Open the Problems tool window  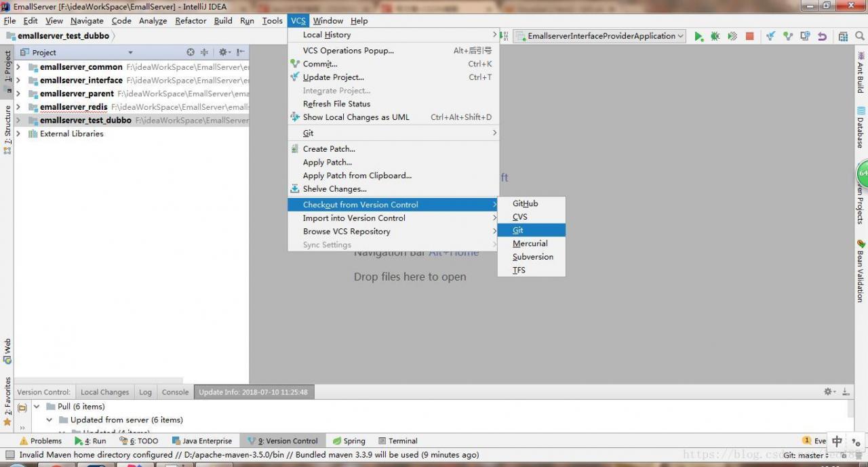point(41,441)
